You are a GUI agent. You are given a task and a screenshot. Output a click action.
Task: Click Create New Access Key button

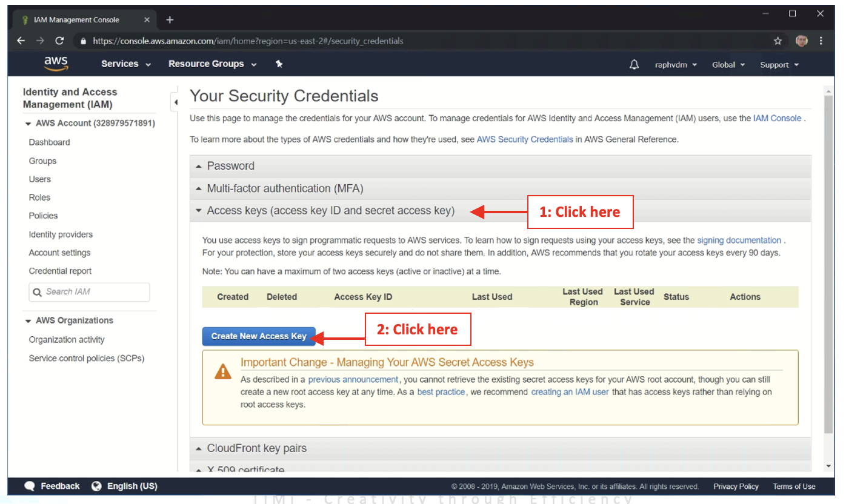[x=259, y=336]
